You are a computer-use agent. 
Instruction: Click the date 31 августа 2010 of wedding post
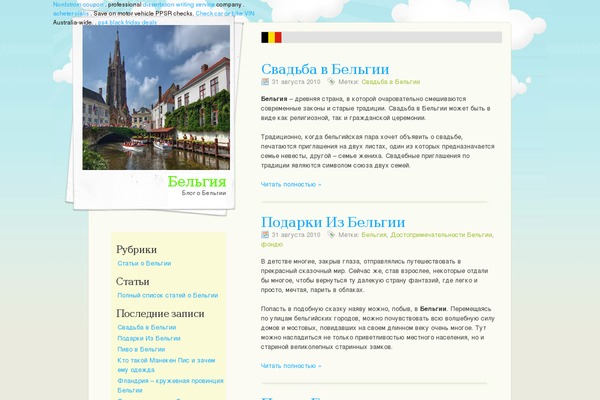pos(296,82)
